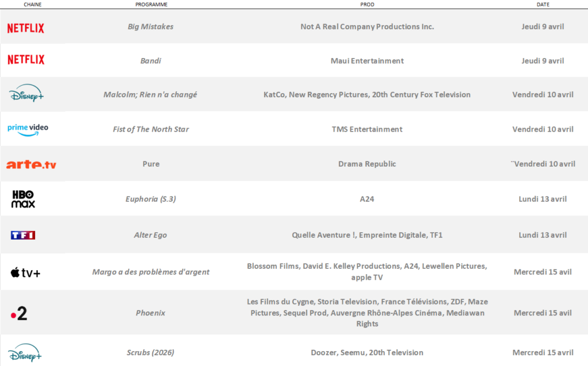
Task: Click the Drama Republic producer text
Action: pos(367,164)
